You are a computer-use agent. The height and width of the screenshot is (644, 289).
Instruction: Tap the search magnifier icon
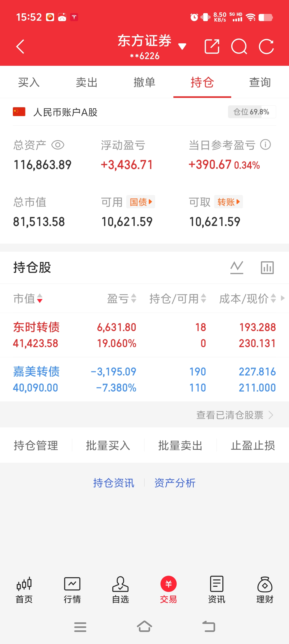(x=239, y=47)
